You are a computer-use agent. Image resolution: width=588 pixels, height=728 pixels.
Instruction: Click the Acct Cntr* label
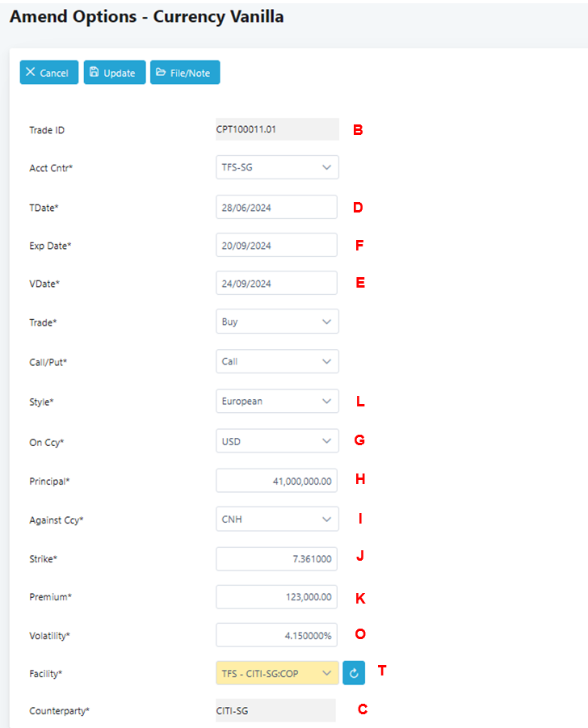[x=51, y=168]
